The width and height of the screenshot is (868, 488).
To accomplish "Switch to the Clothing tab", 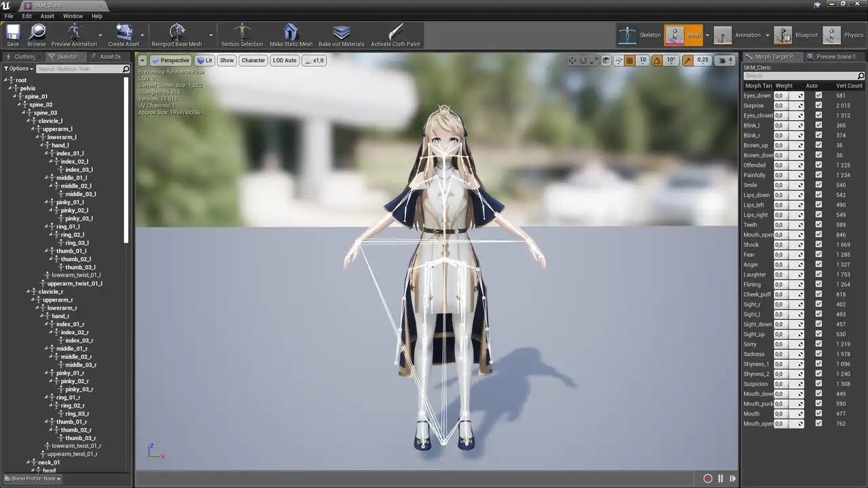I will tap(24, 57).
